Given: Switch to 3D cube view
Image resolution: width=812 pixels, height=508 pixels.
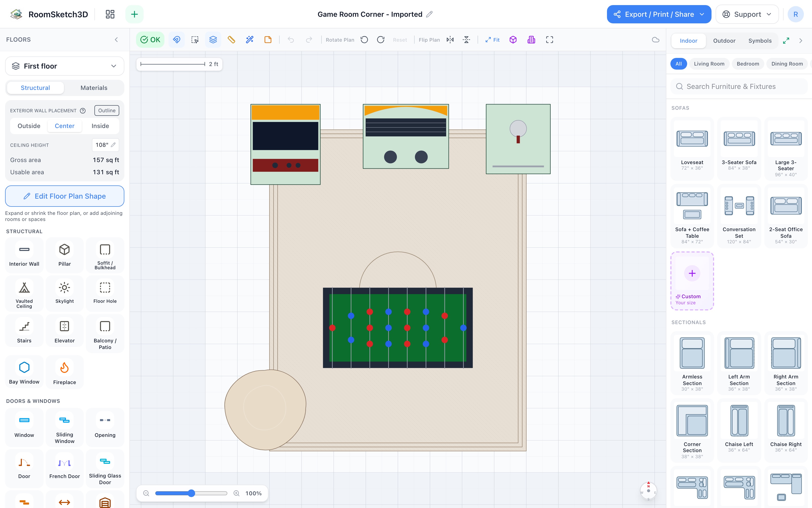Looking at the screenshot, I should [513, 40].
